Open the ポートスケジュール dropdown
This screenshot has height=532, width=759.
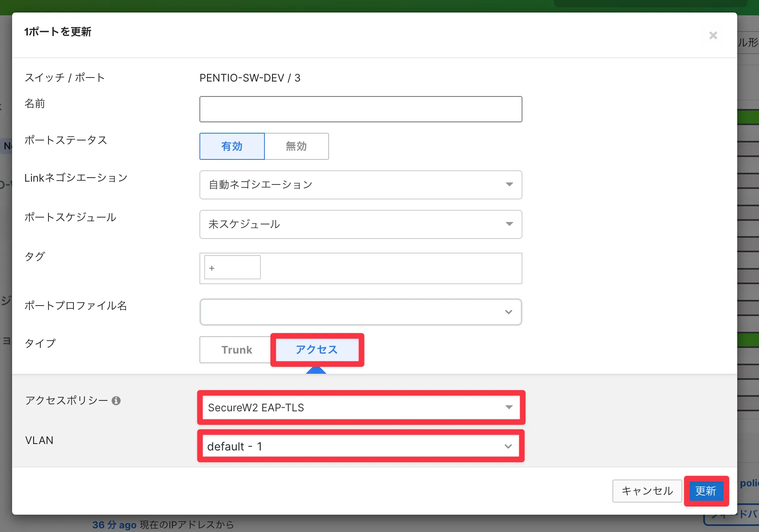[361, 224]
